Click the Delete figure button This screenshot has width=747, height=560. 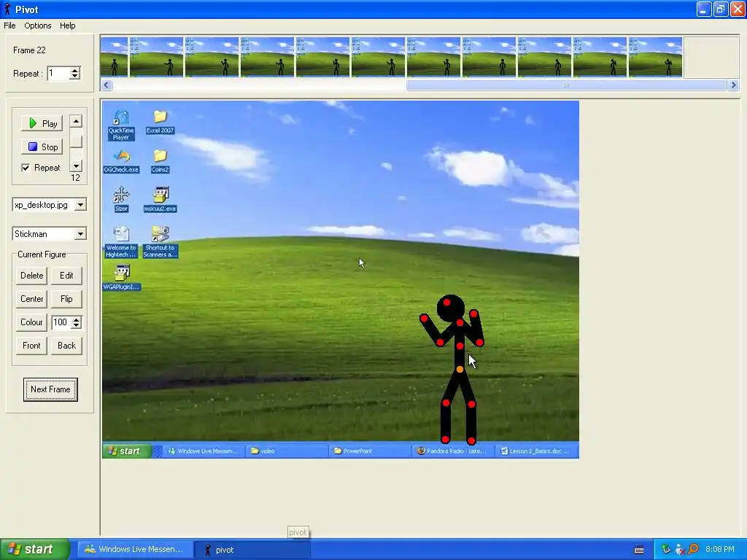(31, 276)
